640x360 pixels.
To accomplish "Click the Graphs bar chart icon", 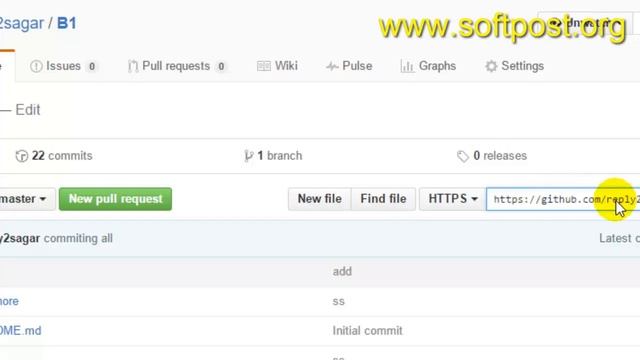I will (x=407, y=66).
